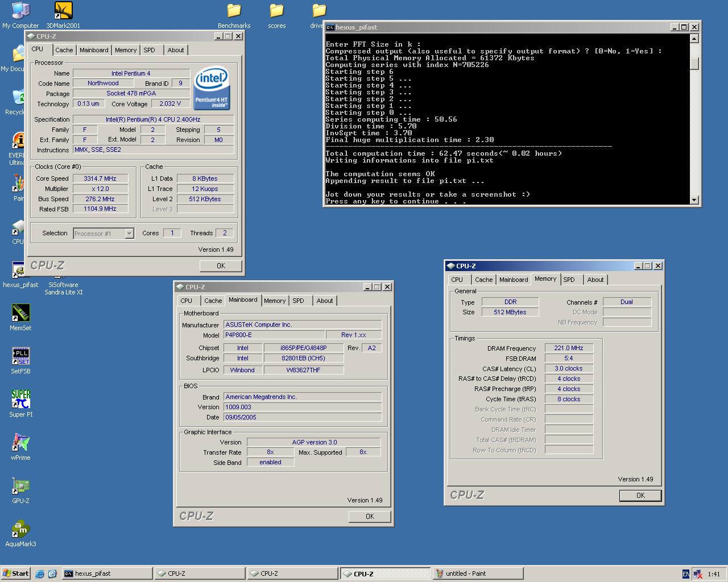The width and height of the screenshot is (728, 582).
Task: Click OK in the CPU-Z Mainboard window
Action: 370,516
